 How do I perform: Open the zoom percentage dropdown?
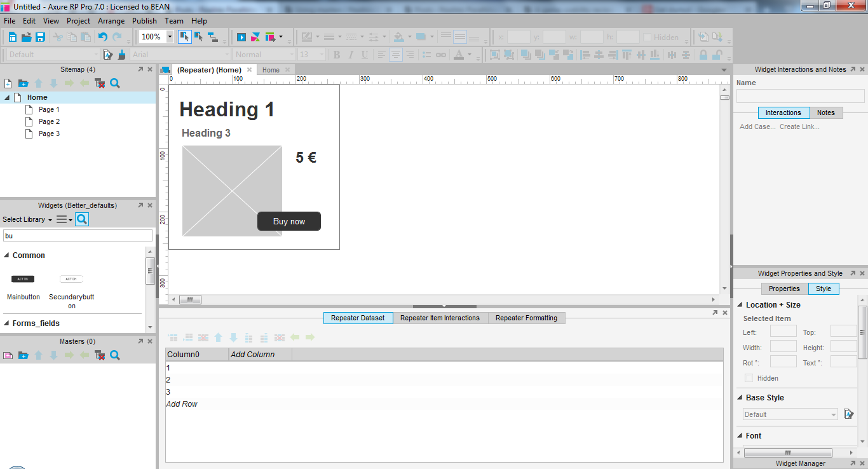[x=170, y=37]
